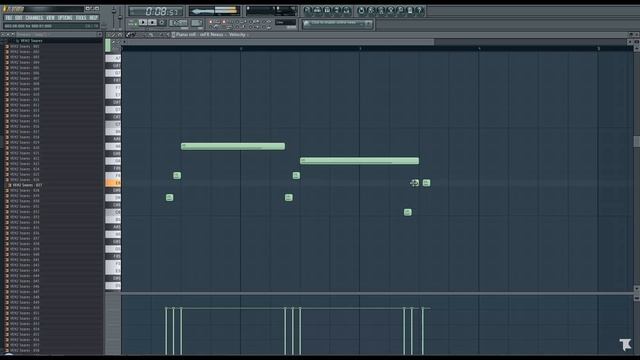Click the tempo display
The width and height of the screenshot is (640, 360).
[x=178, y=23]
